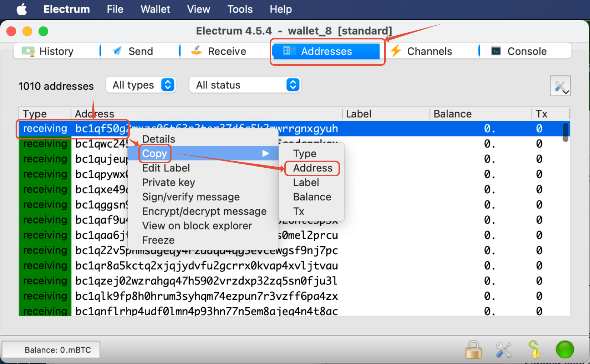This screenshot has width=590, height=364.
Task: Open preferences via status bar tools icon
Action: click(x=504, y=350)
